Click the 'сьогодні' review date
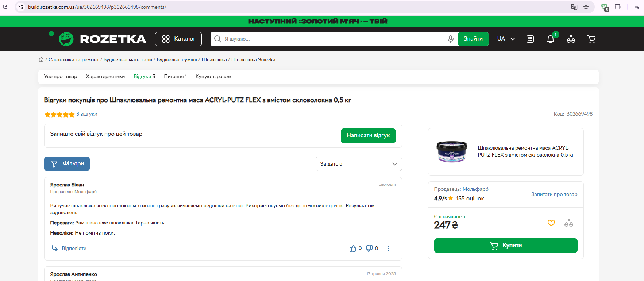 tap(387, 185)
